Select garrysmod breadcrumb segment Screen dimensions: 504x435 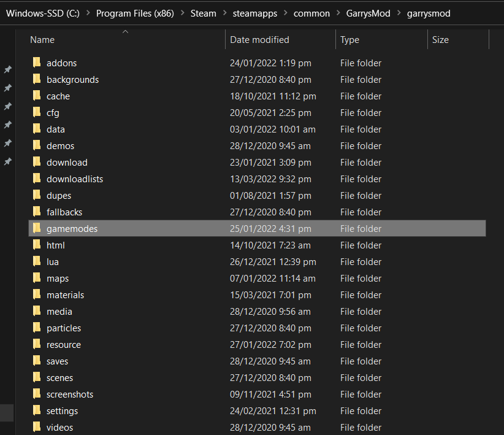point(429,13)
